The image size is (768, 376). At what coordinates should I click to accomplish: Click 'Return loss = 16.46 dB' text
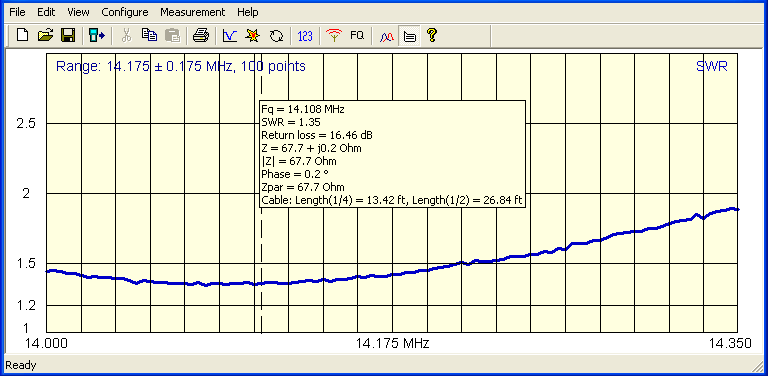click(x=317, y=135)
